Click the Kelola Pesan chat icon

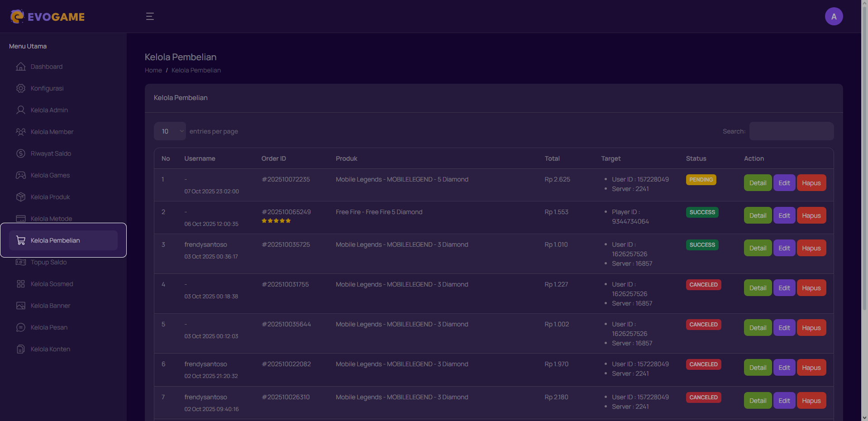click(x=21, y=327)
